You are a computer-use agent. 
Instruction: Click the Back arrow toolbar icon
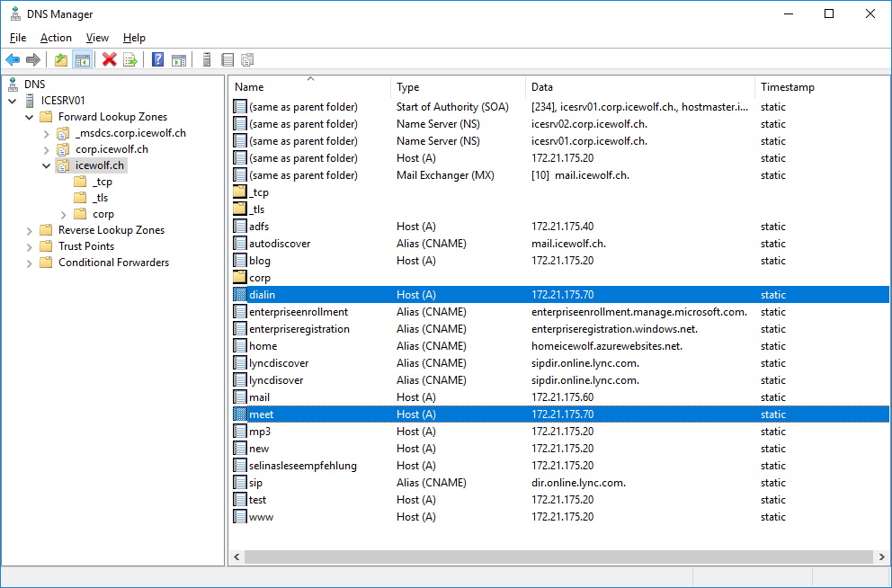point(13,59)
